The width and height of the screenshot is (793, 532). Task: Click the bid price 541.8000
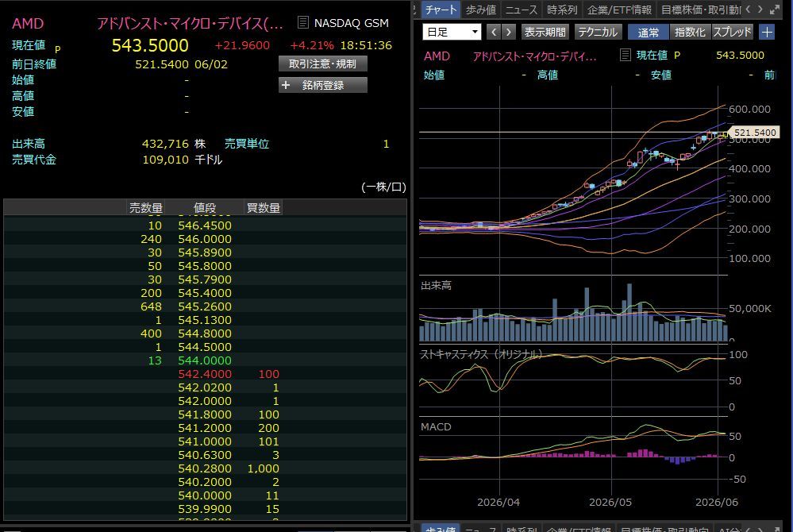point(204,414)
